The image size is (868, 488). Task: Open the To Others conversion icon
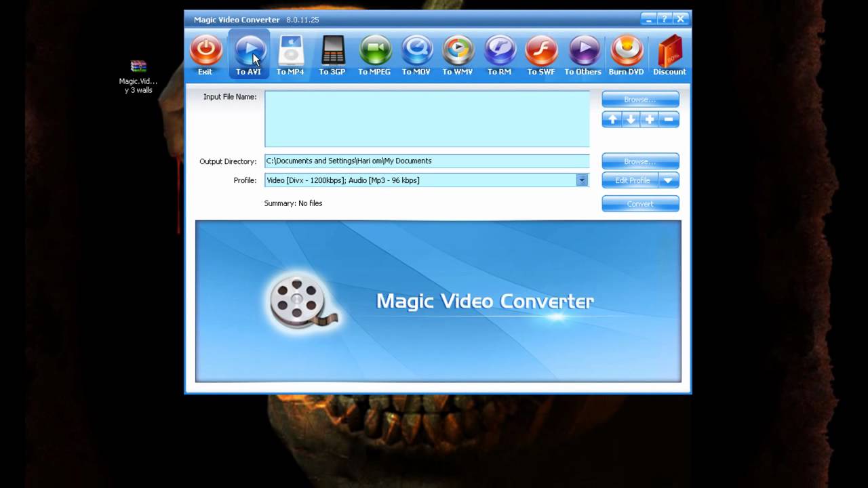pyautogui.click(x=583, y=54)
